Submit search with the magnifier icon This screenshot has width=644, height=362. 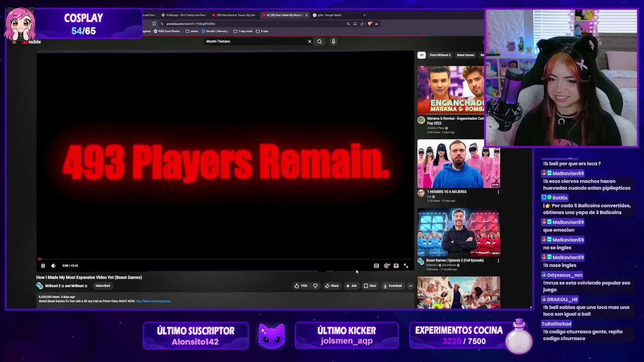(319, 41)
